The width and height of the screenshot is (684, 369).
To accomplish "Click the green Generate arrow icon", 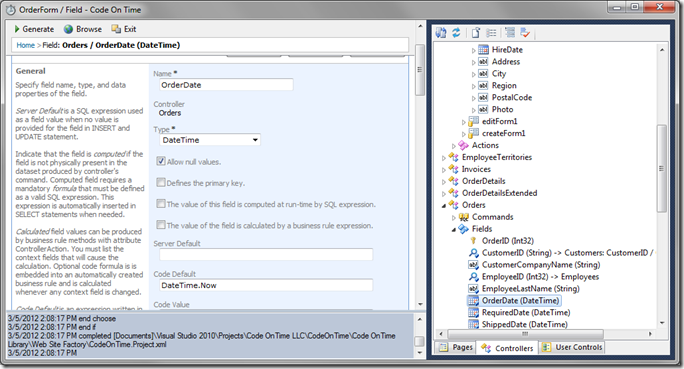I will (17, 29).
